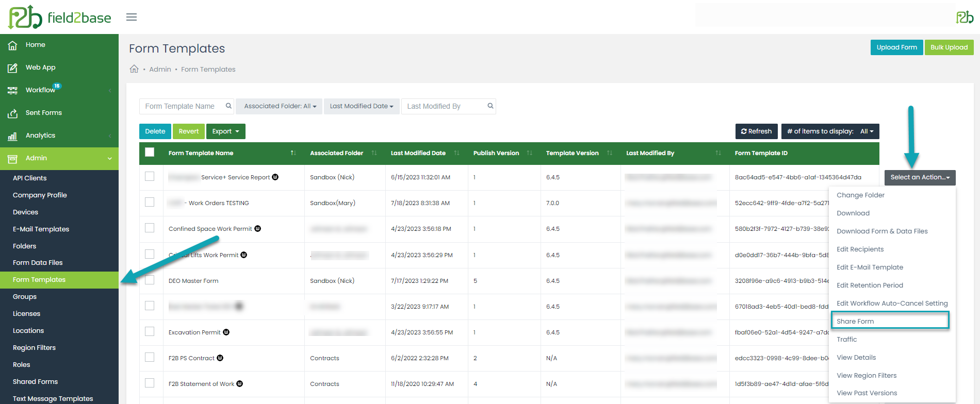
Task: Click the field2base logo
Action: (59, 17)
